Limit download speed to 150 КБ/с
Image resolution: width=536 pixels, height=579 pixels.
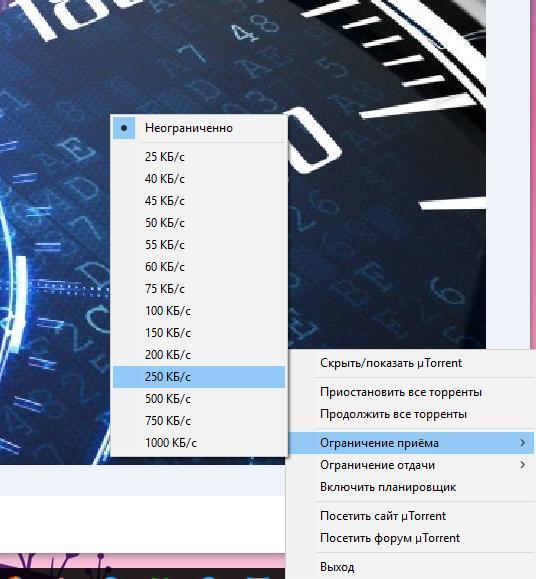(x=199, y=333)
